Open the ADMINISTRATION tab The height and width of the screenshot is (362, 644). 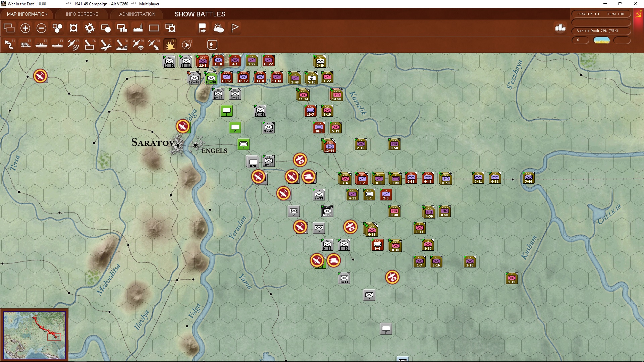coord(137,14)
